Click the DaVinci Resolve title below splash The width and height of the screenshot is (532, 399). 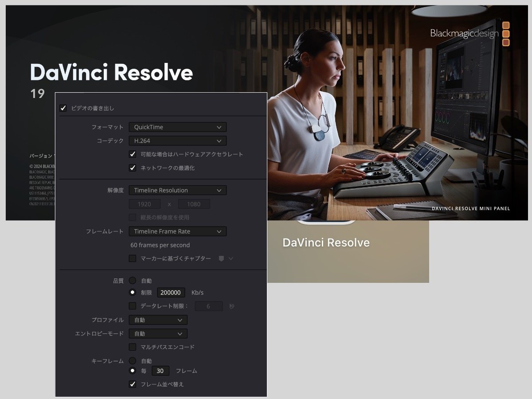(x=326, y=243)
